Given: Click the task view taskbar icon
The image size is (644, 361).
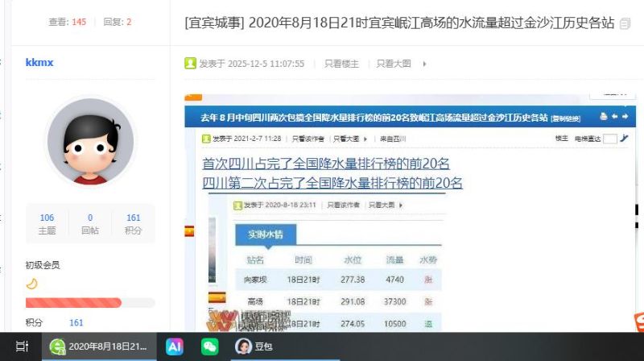Looking at the screenshot, I should pos(22,346).
